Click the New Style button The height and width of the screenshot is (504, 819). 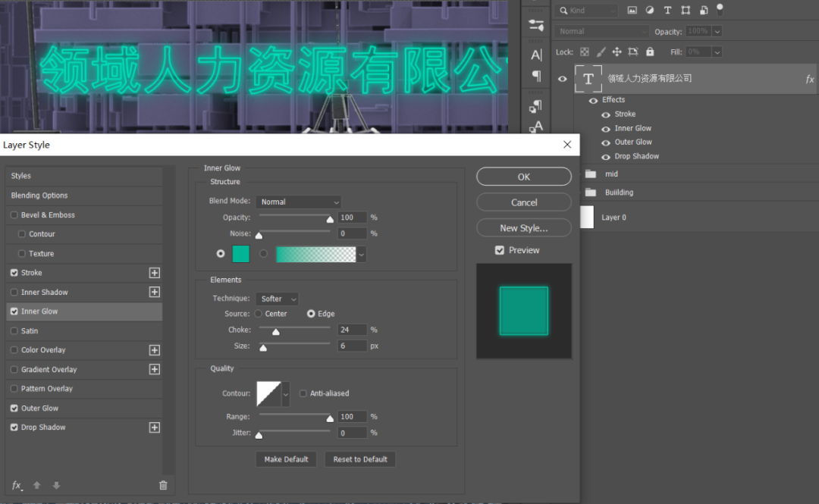pos(523,228)
